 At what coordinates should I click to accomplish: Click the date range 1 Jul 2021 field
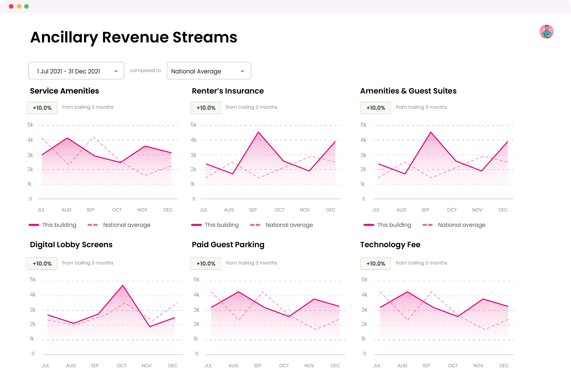point(68,71)
